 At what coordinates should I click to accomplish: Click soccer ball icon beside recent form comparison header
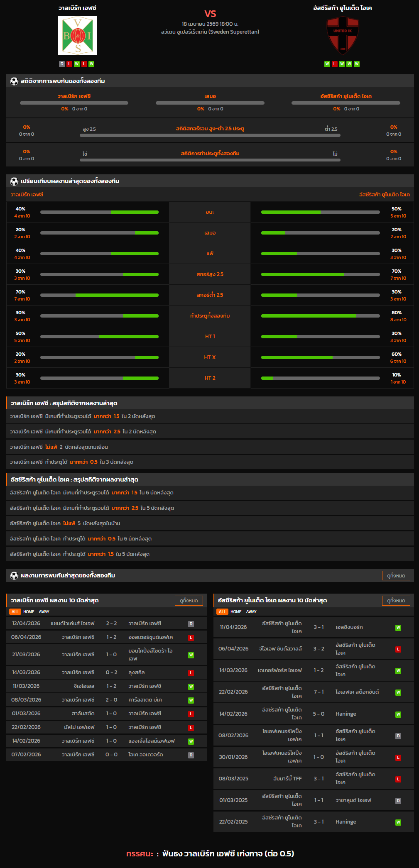point(14,181)
